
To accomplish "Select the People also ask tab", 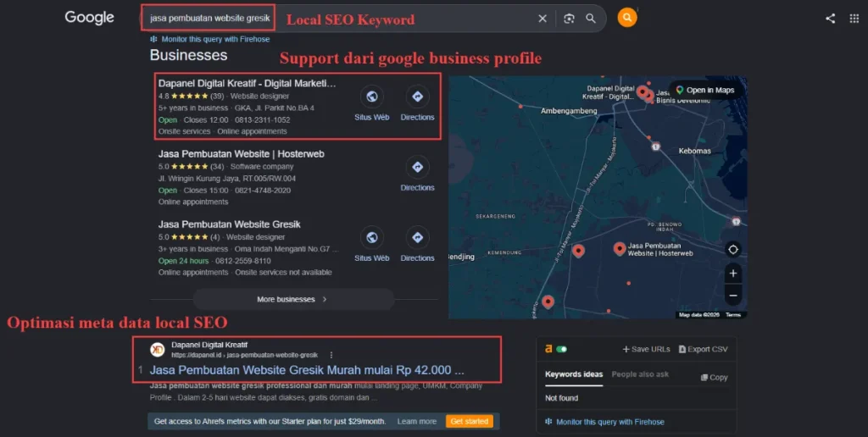I will point(640,374).
